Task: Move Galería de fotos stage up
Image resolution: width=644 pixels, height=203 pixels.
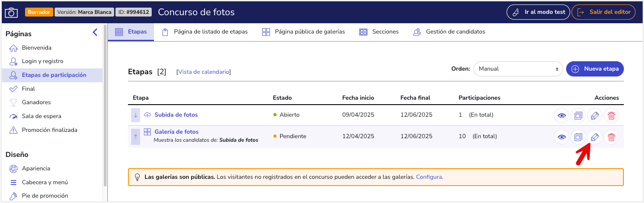Action: [x=136, y=136]
